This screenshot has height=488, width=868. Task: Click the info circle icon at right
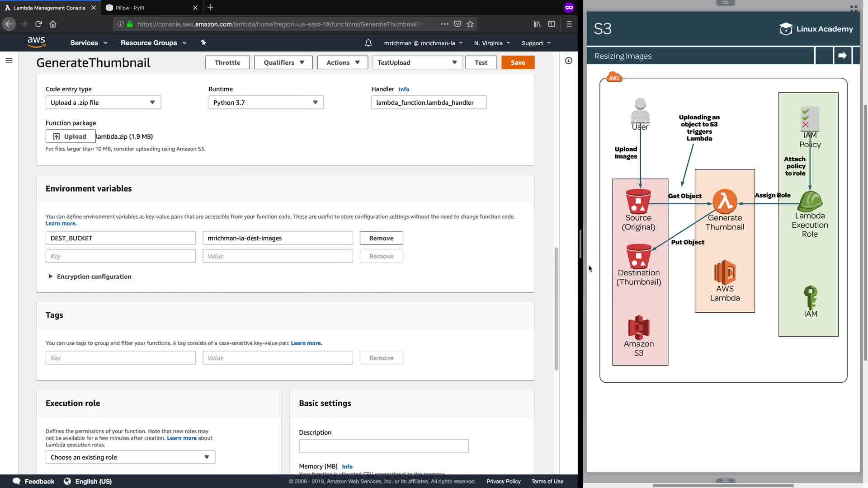[568, 61]
